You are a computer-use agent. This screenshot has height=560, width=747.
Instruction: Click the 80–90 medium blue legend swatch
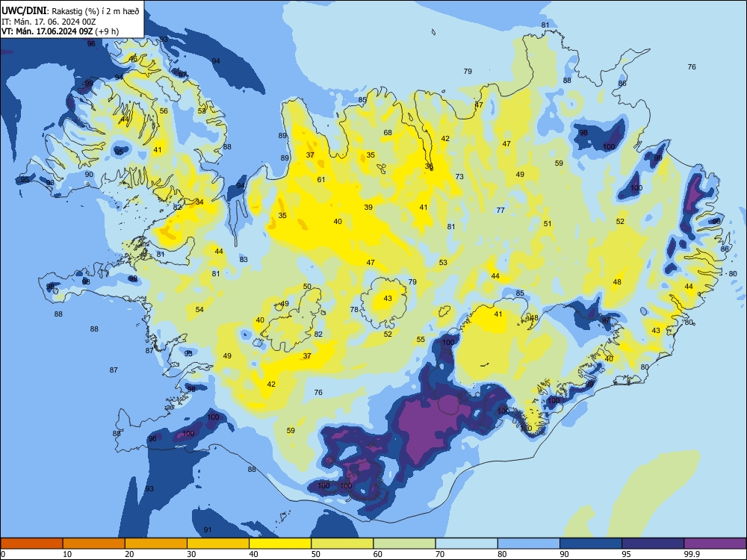pos(529,544)
